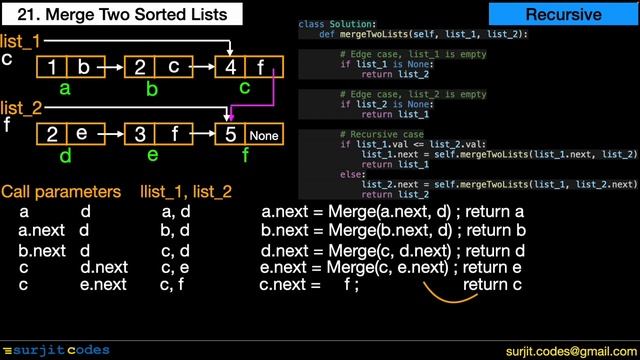Click "e.next = Merge(c, e.next) ; return e"
Screen dimensions: 640x360
click(x=391, y=268)
